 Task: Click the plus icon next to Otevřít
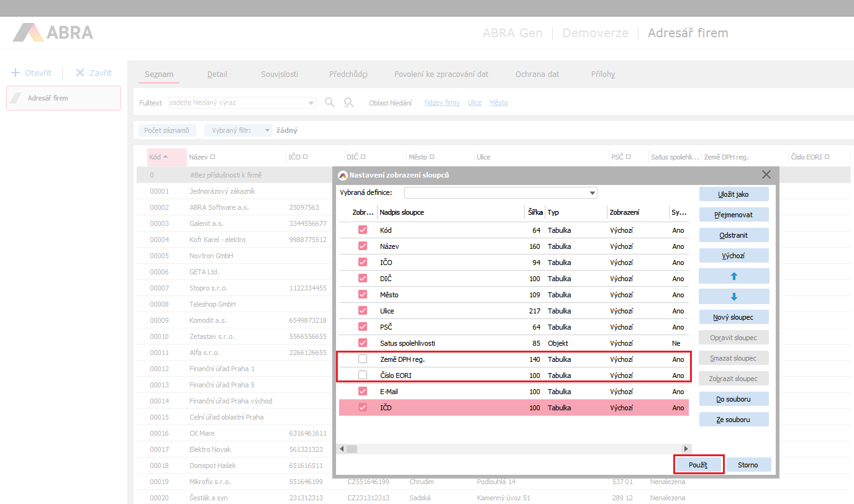16,73
